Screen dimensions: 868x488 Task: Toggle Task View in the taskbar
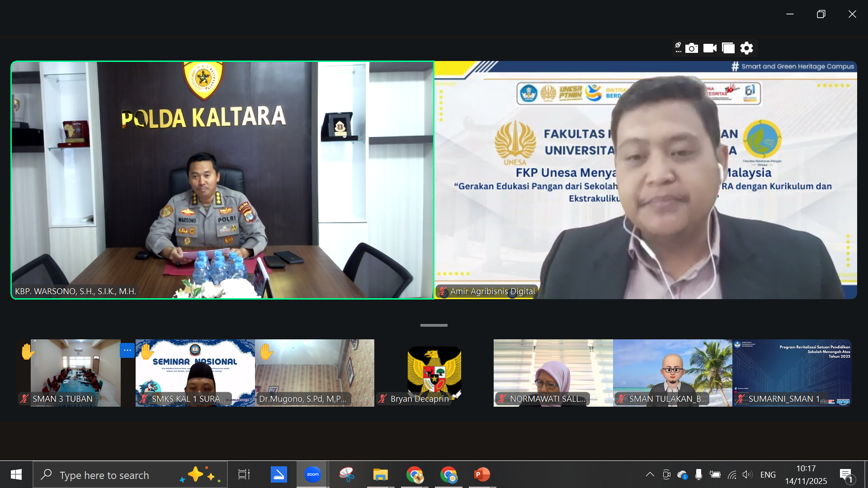click(x=244, y=474)
